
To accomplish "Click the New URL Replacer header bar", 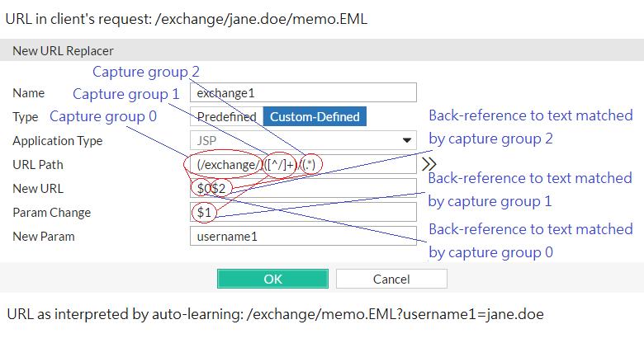I will pyautogui.click(x=322, y=50).
